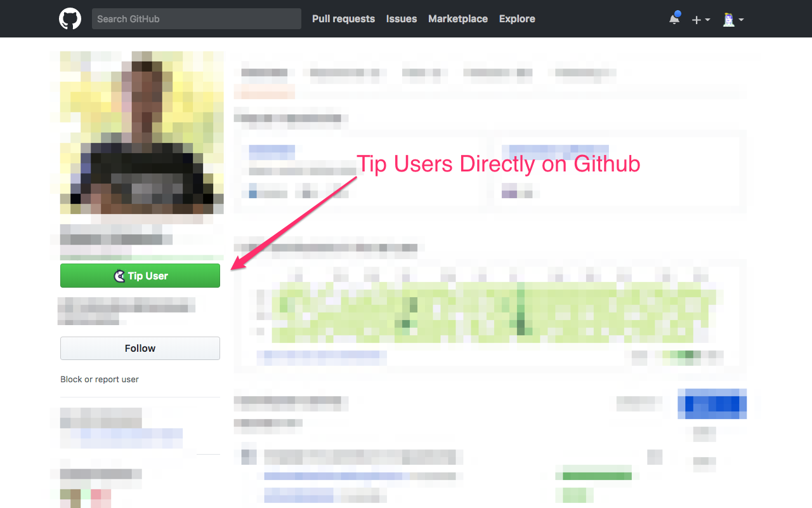The width and height of the screenshot is (812, 508).
Task: Click the GitHub Octocat logo
Action: [70, 19]
